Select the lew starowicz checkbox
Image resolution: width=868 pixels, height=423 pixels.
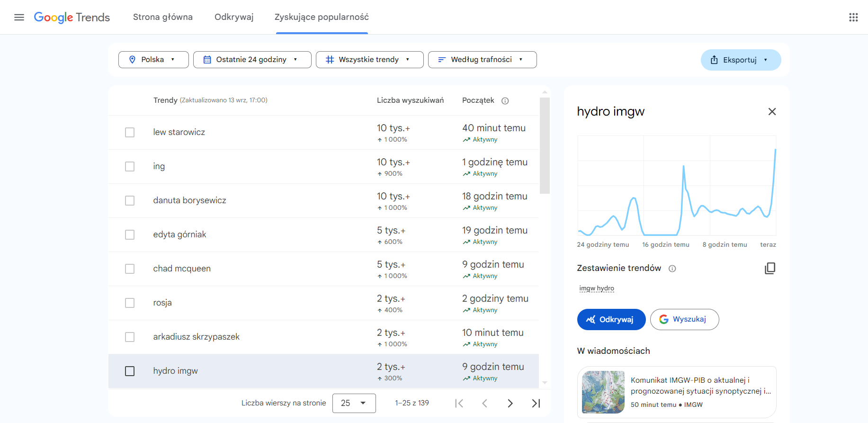130,132
